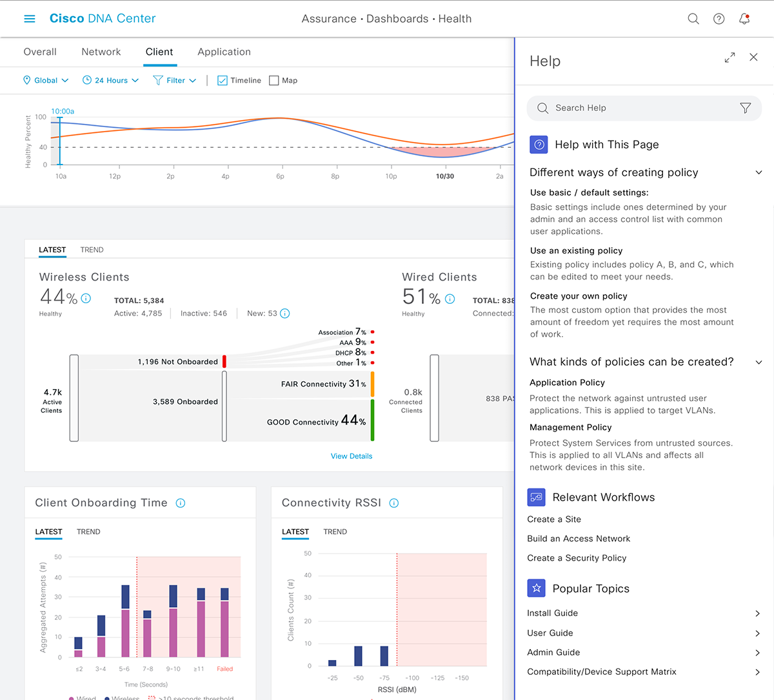Uncheck the Timeline checkbox

tap(223, 81)
